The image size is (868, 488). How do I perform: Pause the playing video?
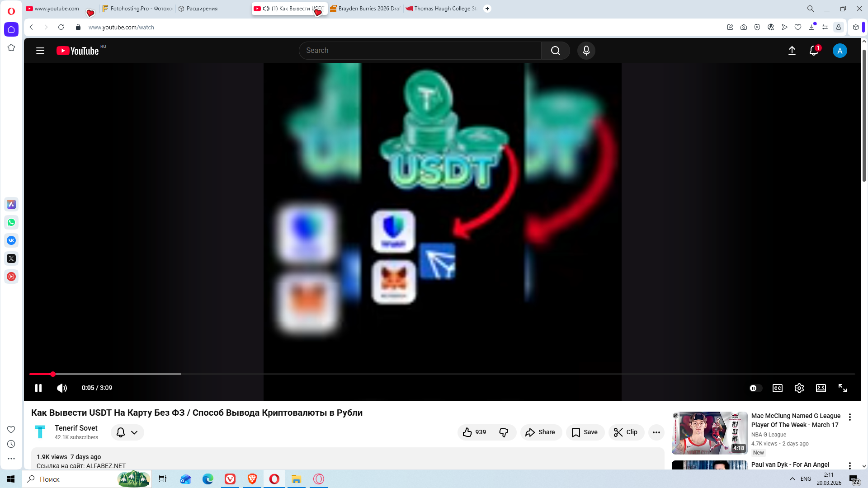tap(38, 388)
